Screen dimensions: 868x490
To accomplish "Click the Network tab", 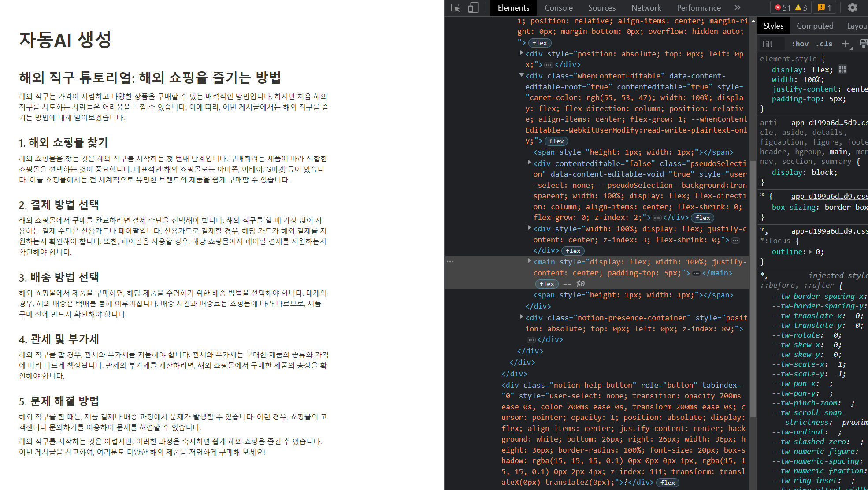I will pyautogui.click(x=646, y=8).
